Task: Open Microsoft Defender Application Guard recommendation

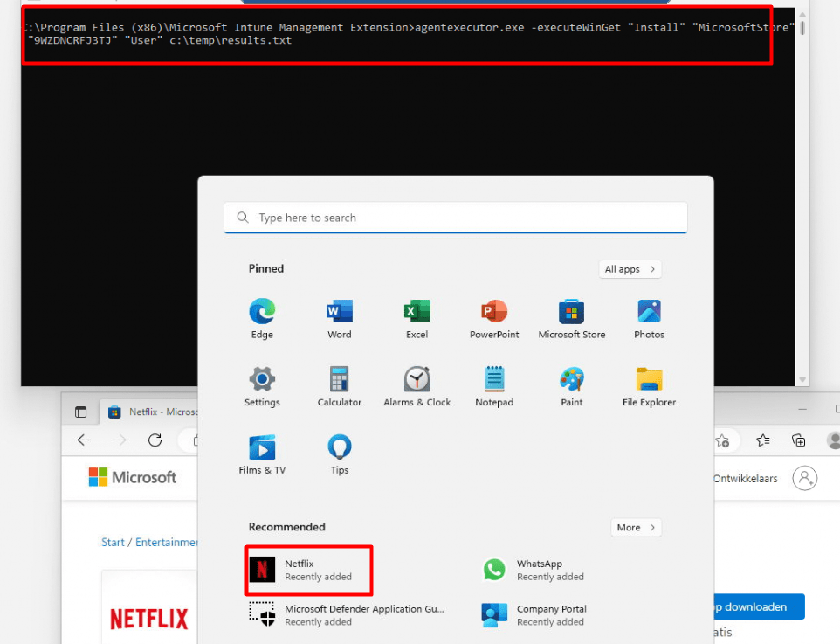Action: [347, 615]
